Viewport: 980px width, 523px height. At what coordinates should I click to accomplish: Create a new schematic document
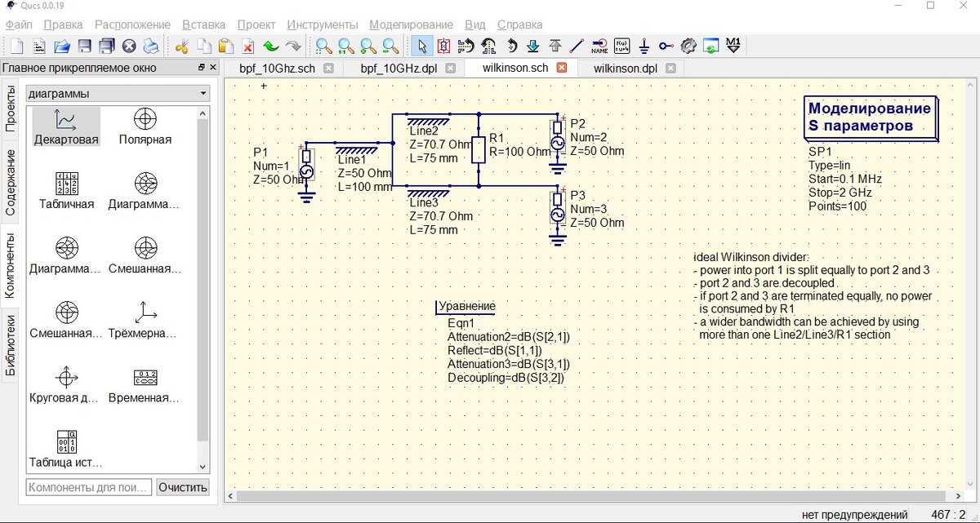pos(17,46)
